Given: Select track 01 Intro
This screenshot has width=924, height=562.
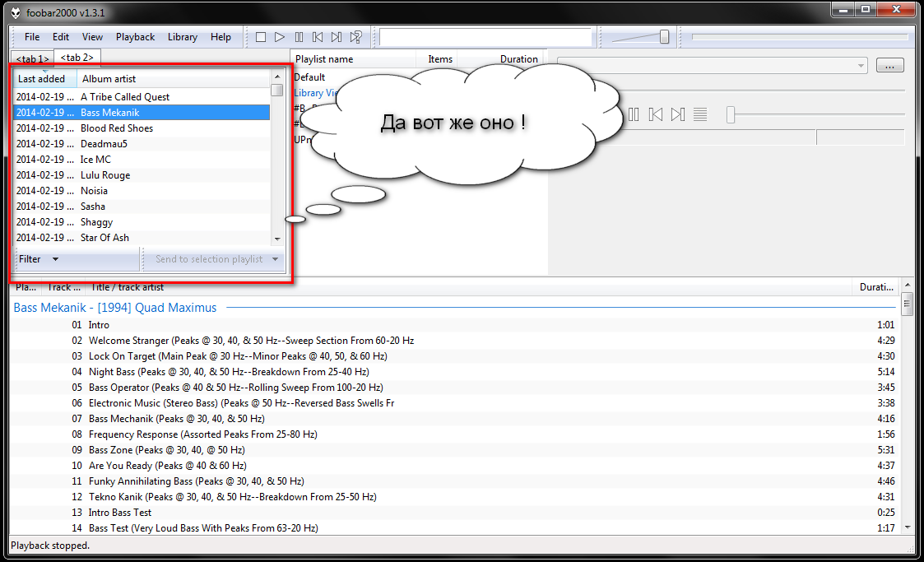Looking at the screenshot, I should (x=453, y=324).
